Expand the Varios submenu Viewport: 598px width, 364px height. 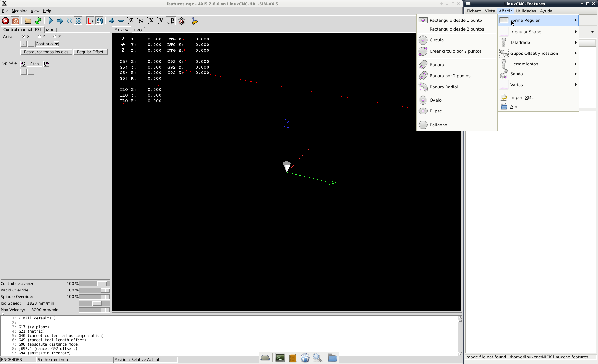pyautogui.click(x=538, y=85)
